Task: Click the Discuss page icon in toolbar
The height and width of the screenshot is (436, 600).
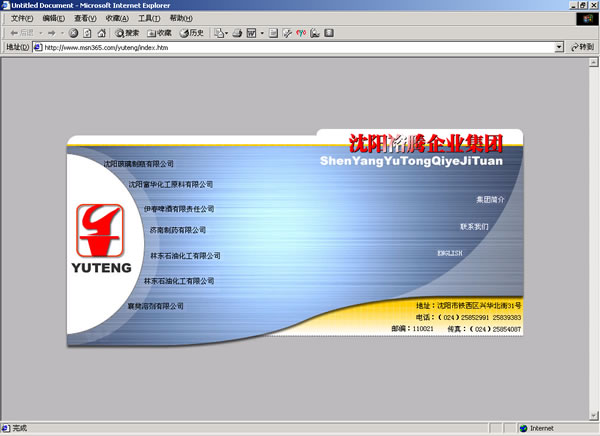Action: pos(273,33)
